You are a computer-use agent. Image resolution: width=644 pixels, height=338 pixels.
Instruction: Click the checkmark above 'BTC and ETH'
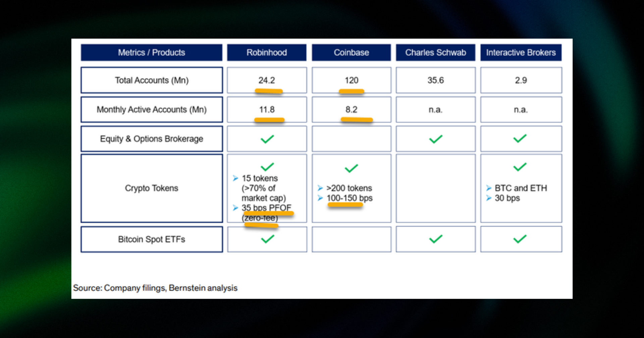[x=520, y=167]
